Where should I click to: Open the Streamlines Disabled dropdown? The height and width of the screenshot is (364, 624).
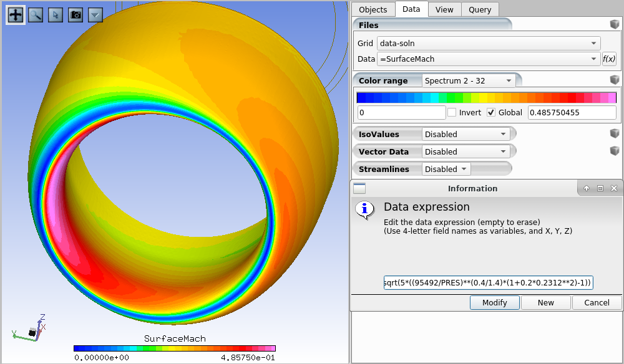click(x=446, y=169)
